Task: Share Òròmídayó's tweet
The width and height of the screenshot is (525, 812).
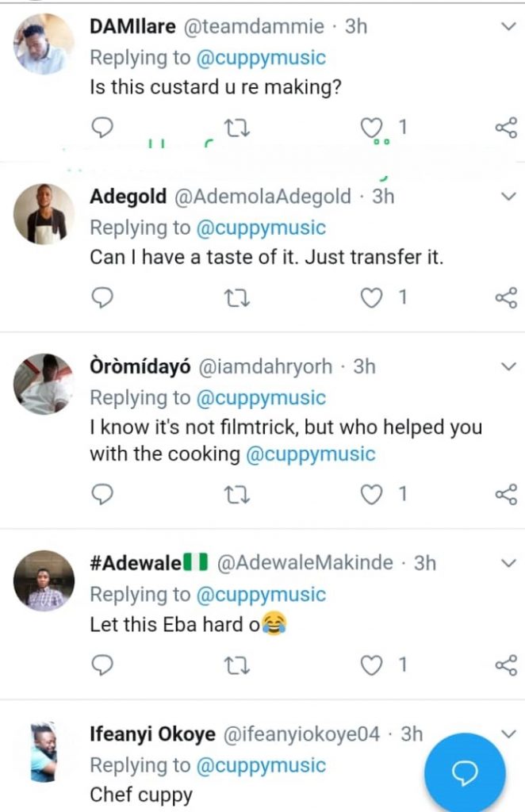Action: [x=505, y=495]
